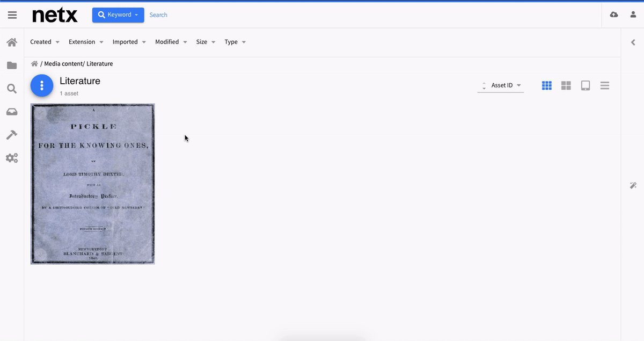Navigate to Media content breadcrumb
This screenshot has height=341, width=644.
[x=63, y=63]
